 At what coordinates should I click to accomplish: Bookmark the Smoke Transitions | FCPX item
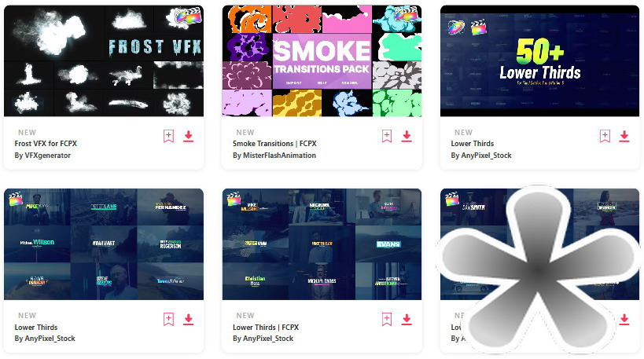click(x=387, y=136)
